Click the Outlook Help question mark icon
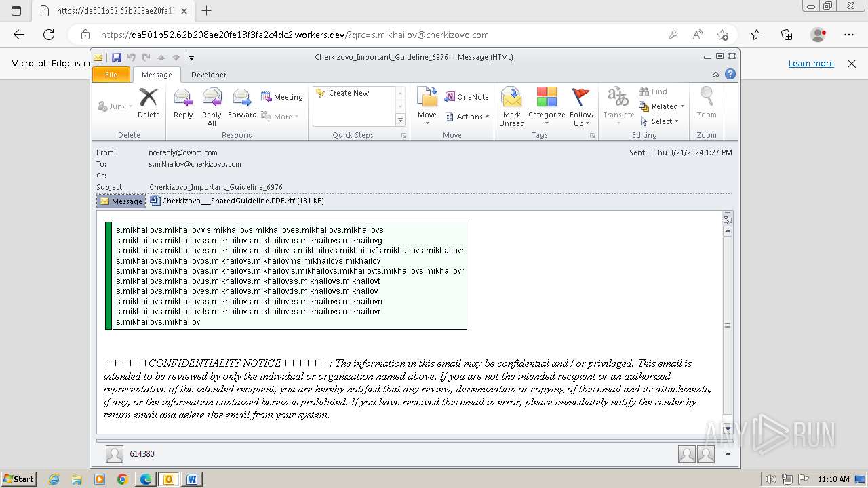The height and width of the screenshot is (488, 868). click(730, 75)
